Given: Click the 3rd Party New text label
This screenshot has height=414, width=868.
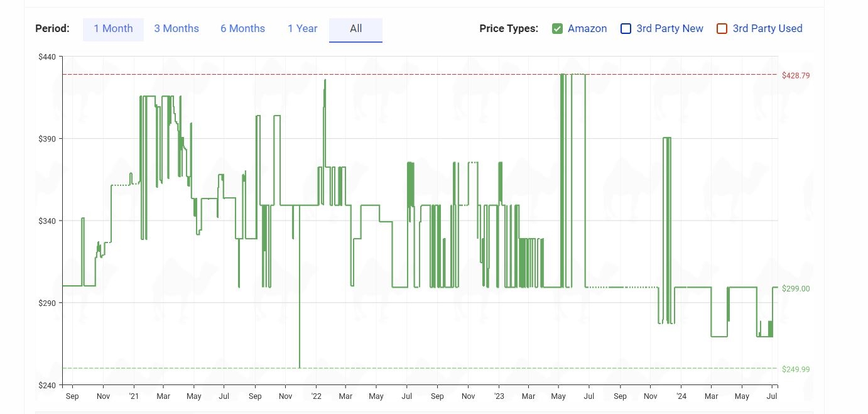Looking at the screenshot, I should point(670,29).
